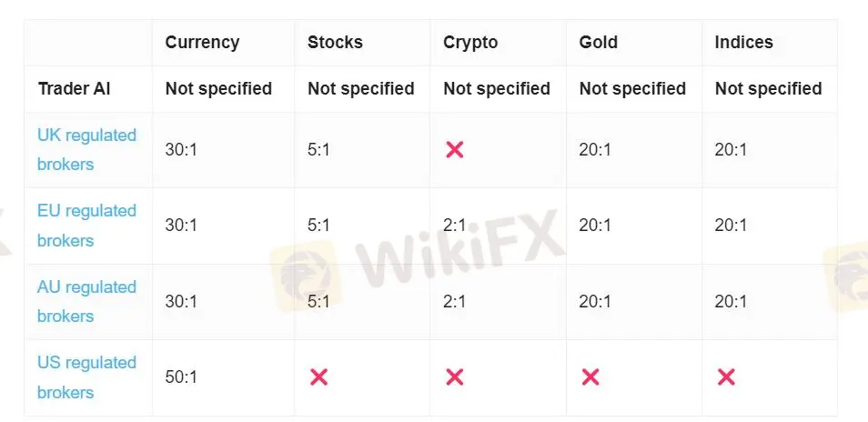Click the 2:1 crypto value for EU brokers

[455, 226]
